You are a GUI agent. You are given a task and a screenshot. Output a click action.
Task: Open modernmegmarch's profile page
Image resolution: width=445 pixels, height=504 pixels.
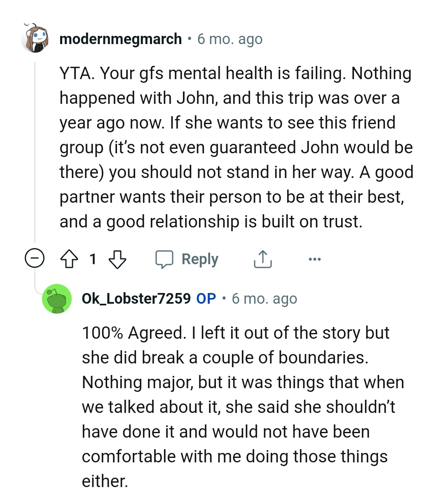click(120, 39)
